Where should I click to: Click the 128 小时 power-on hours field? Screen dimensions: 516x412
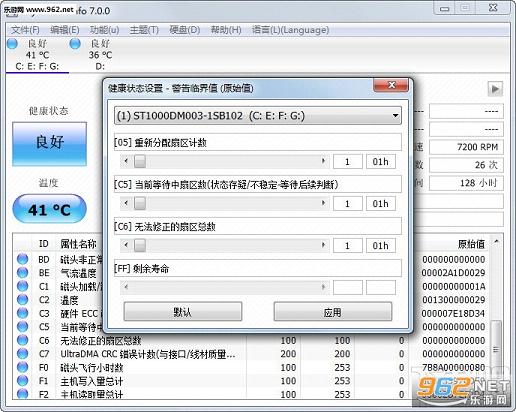[466, 183]
